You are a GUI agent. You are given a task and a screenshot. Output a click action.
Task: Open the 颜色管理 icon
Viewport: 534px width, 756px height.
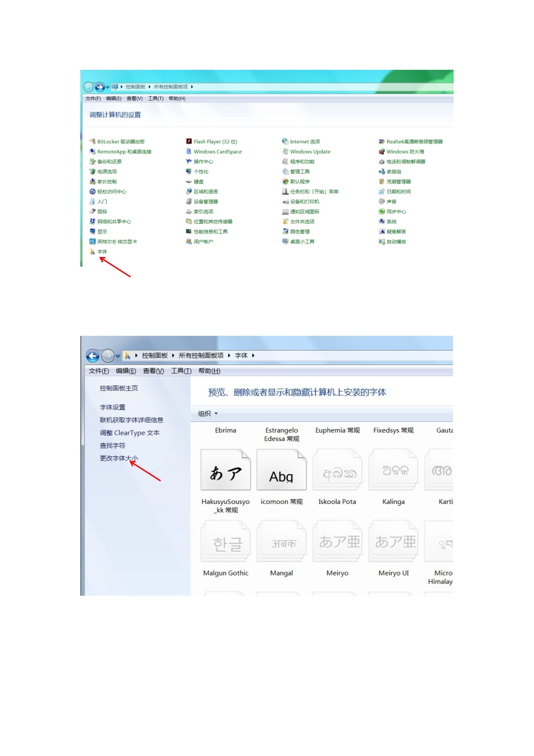[x=285, y=232]
